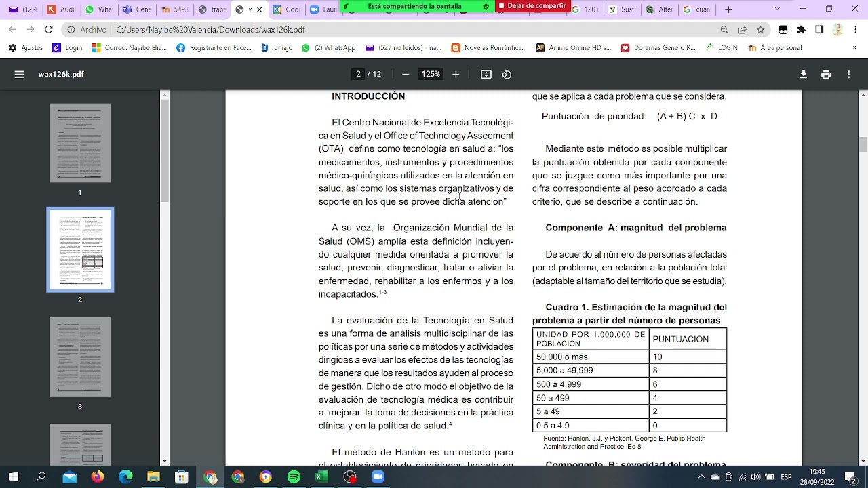Zoom in with the plus icon
868x488 pixels.
click(x=456, y=75)
